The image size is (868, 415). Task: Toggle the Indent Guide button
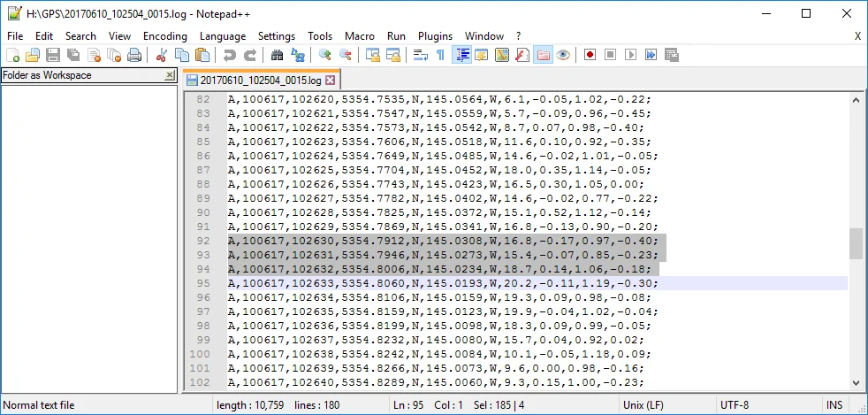click(x=461, y=55)
